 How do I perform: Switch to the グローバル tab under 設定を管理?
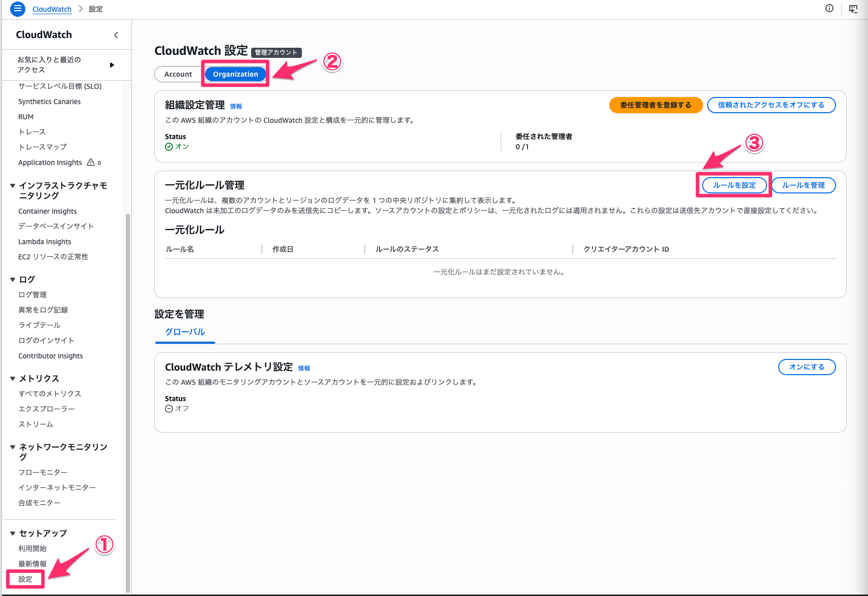pos(185,332)
